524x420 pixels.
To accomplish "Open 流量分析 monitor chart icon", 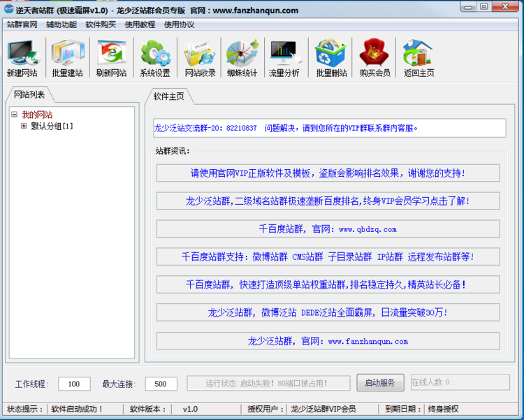I will [x=284, y=58].
